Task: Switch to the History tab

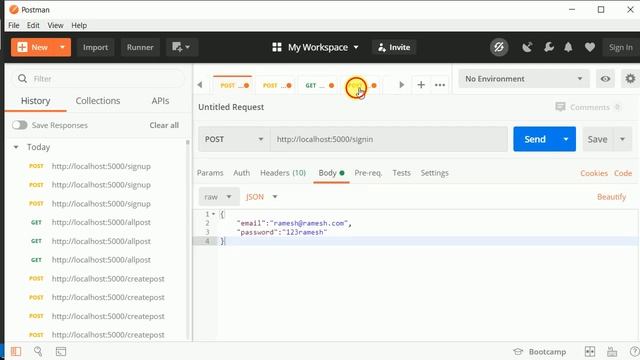Action: point(36,101)
